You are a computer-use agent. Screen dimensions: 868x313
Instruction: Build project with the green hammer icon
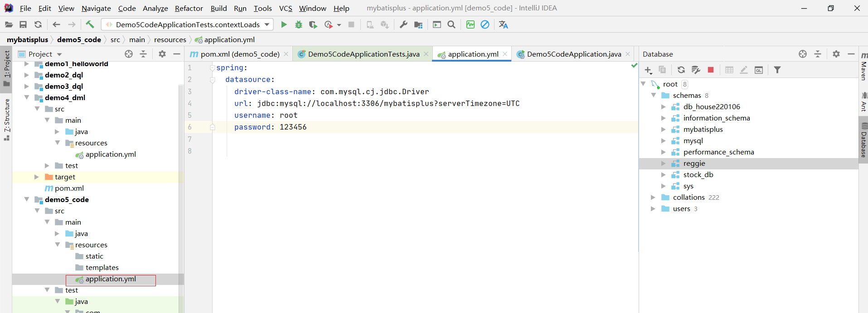click(90, 24)
